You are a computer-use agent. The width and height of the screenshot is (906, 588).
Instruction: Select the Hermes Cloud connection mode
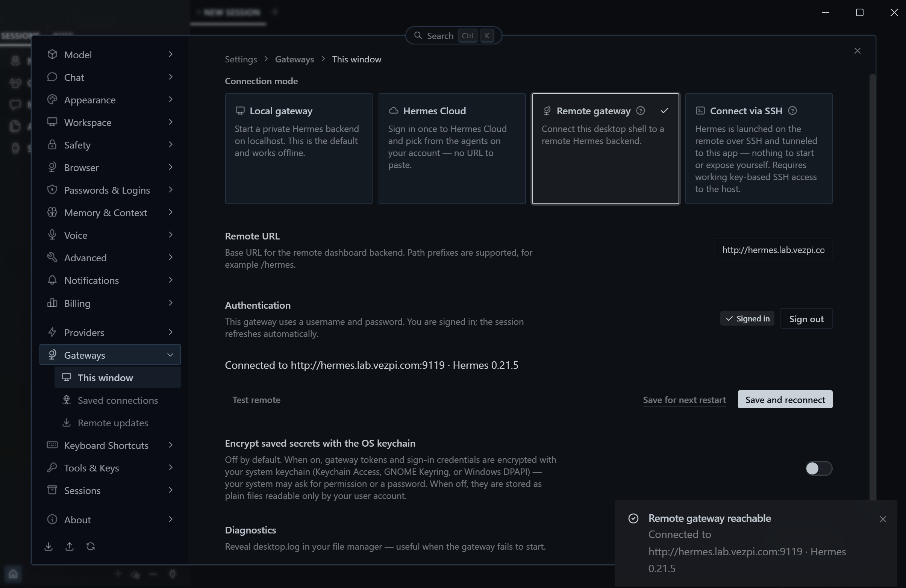pos(452,149)
